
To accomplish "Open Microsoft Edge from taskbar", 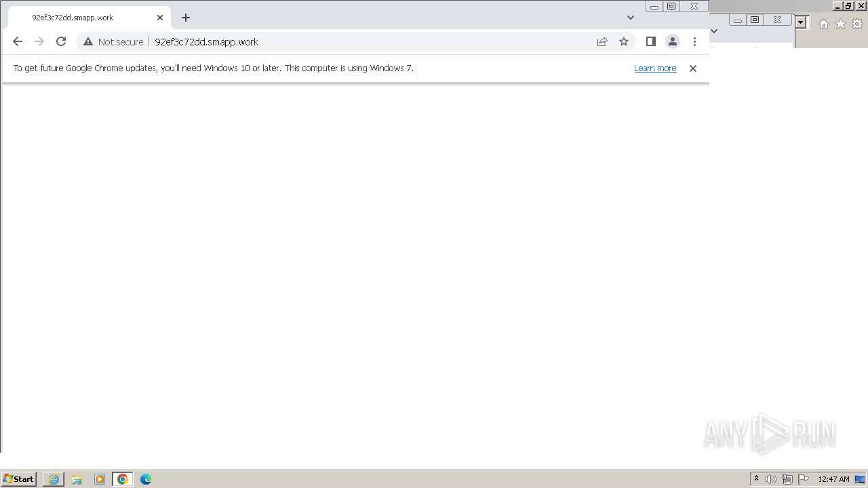I will tap(146, 479).
